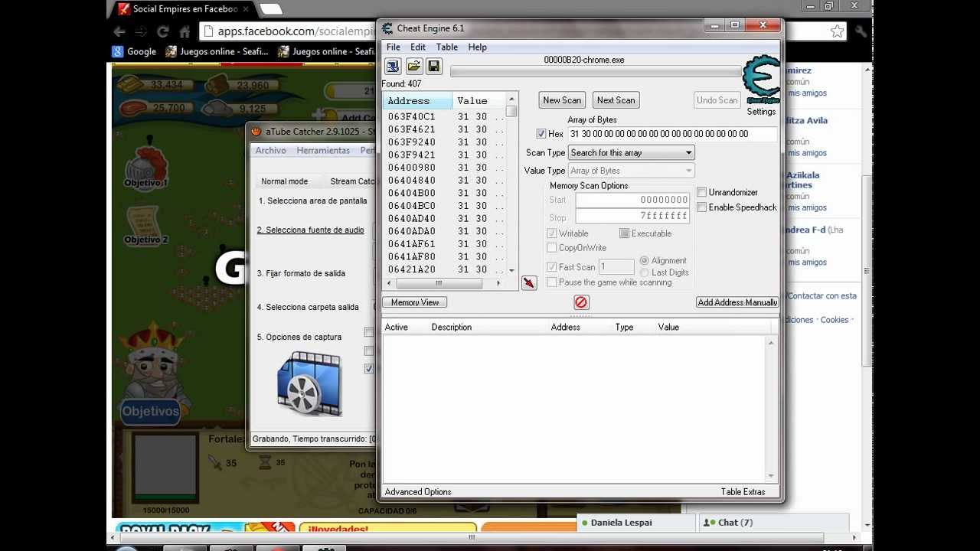980x551 pixels.
Task: Open the Chrome wrench menu
Action: [x=861, y=31]
